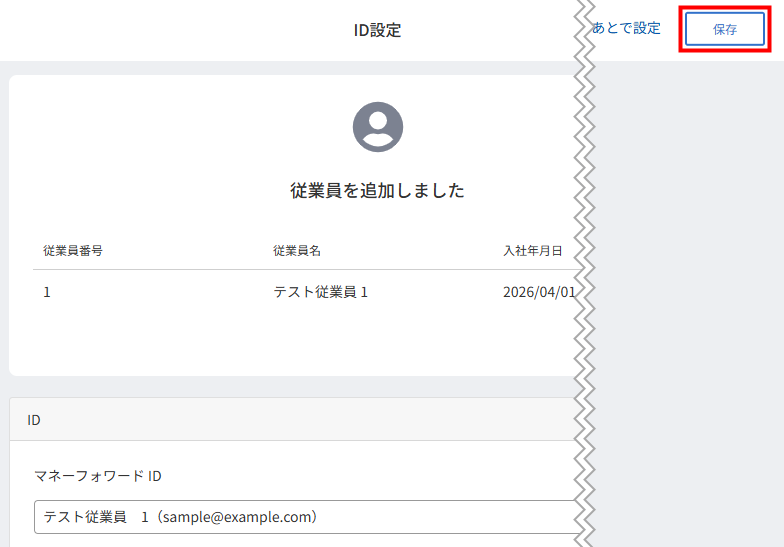The height and width of the screenshot is (547, 784).
Task: Click the gray employee avatar icon
Action: [378, 127]
